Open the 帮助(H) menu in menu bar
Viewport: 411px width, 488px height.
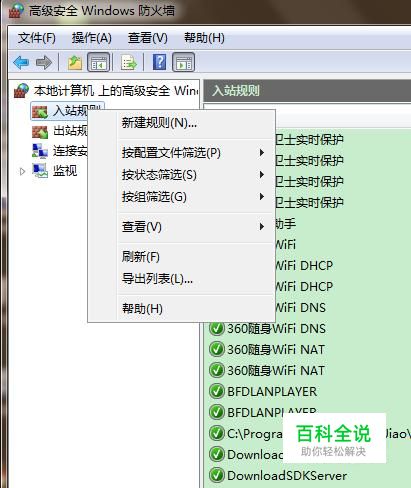(204, 38)
